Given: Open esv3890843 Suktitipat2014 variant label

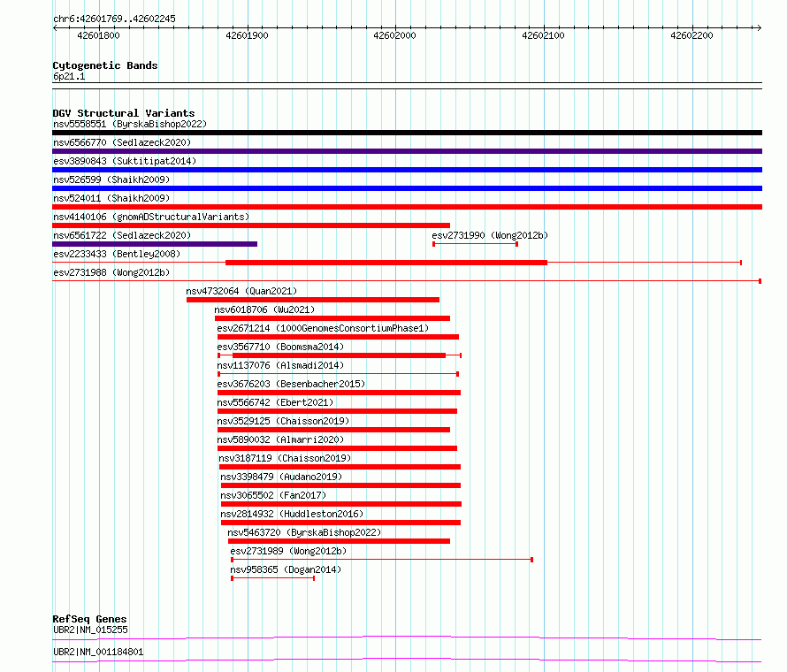Looking at the screenshot, I should pyautogui.click(x=125, y=161).
